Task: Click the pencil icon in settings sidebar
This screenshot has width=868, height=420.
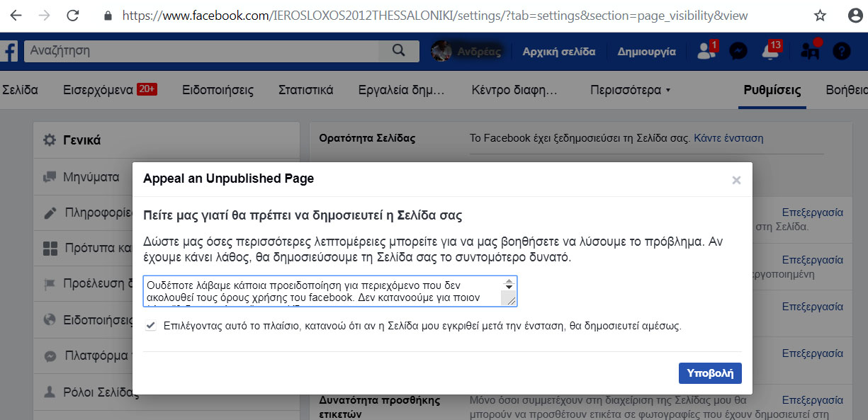Action: point(50,212)
